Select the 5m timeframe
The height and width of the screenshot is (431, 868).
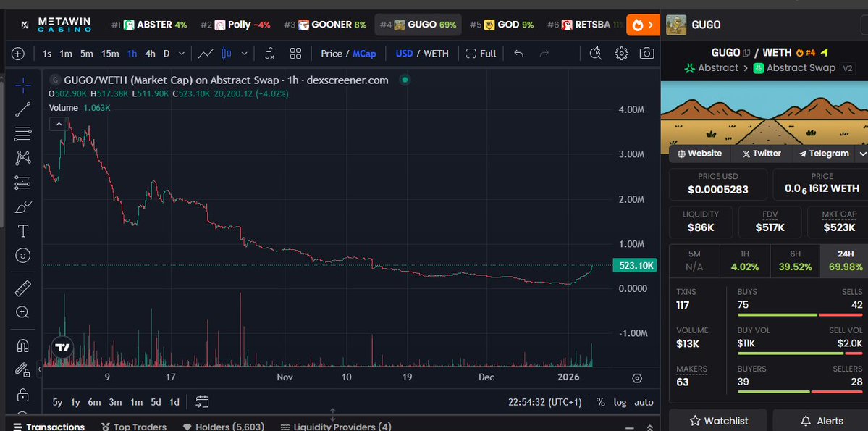pos(86,54)
